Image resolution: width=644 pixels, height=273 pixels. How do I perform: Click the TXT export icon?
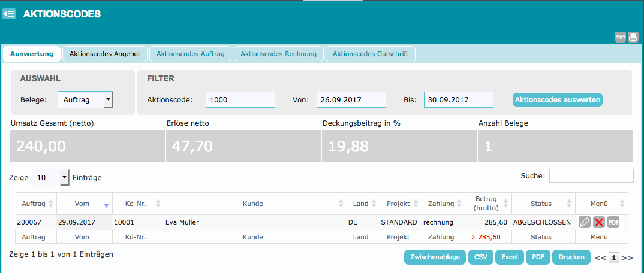tap(621, 38)
